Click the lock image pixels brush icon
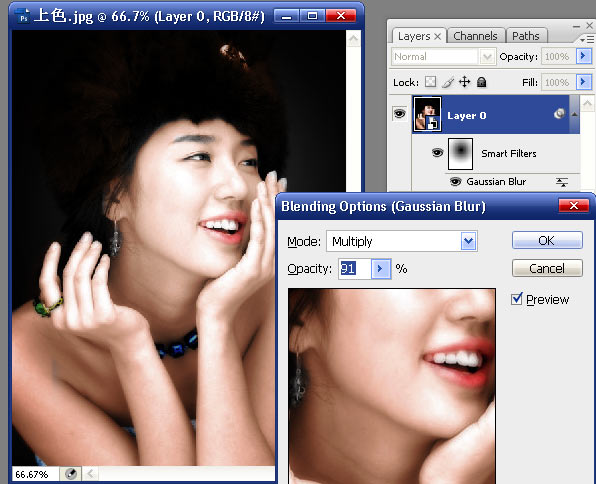This screenshot has height=484, width=596. pos(448,82)
